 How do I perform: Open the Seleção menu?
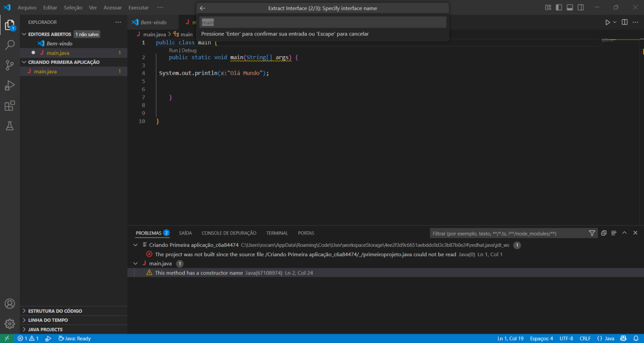pyautogui.click(x=73, y=8)
